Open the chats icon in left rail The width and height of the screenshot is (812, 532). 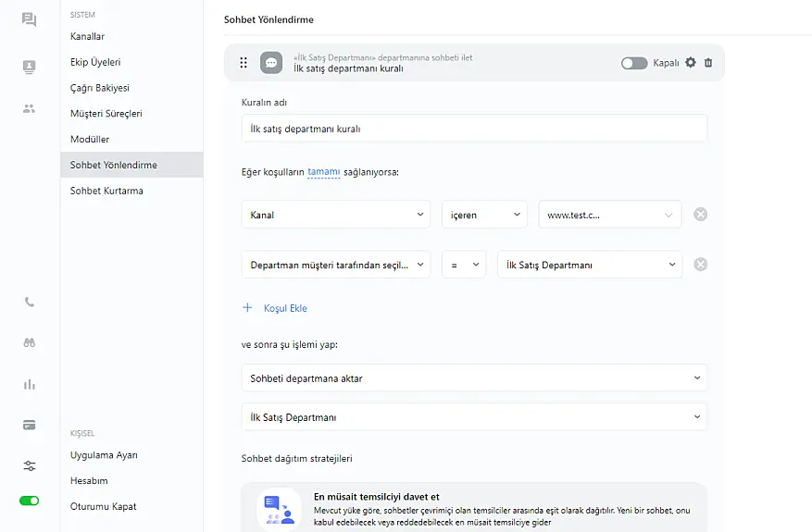[x=30, y=19]
